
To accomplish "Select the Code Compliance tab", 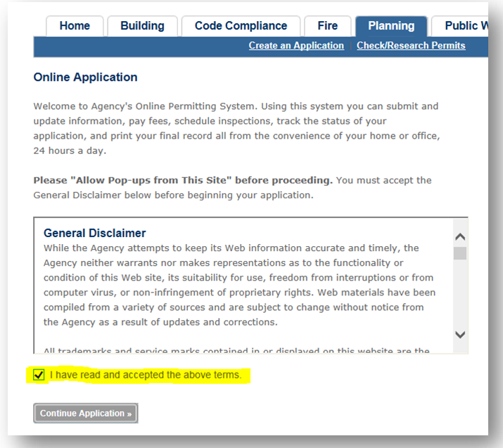I will [x=241, y=26].
